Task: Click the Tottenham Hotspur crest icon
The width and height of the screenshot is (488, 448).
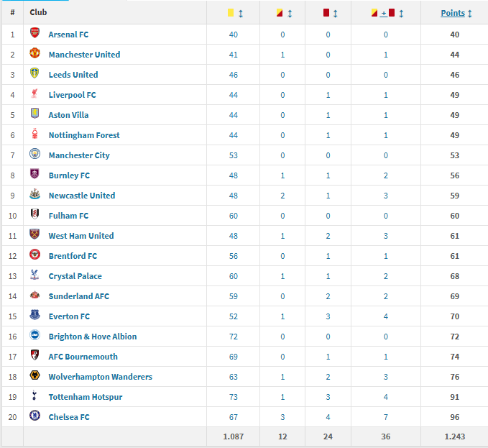Action: [x=34, y=396]
